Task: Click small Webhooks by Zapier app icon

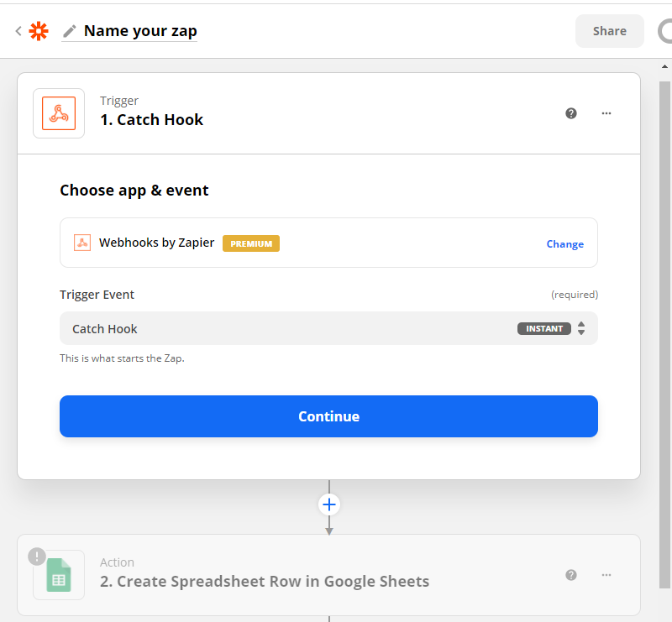Action: tap(82, 243)
